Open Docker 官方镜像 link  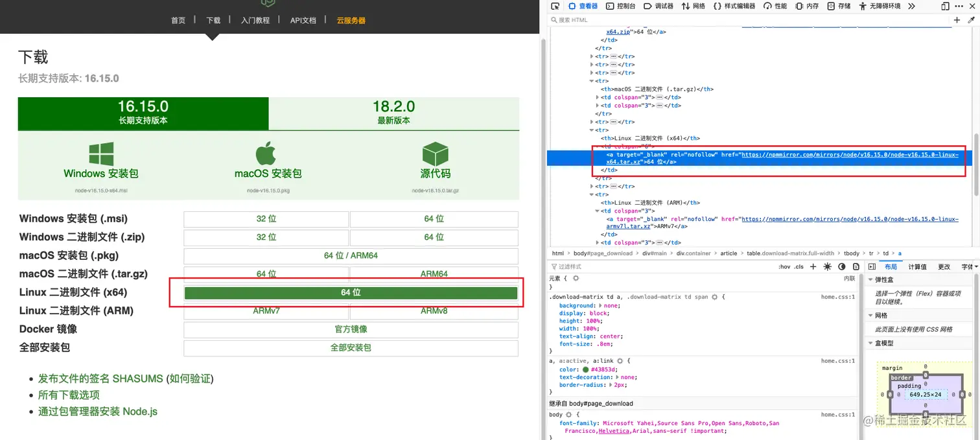click(x=351, y=329)
